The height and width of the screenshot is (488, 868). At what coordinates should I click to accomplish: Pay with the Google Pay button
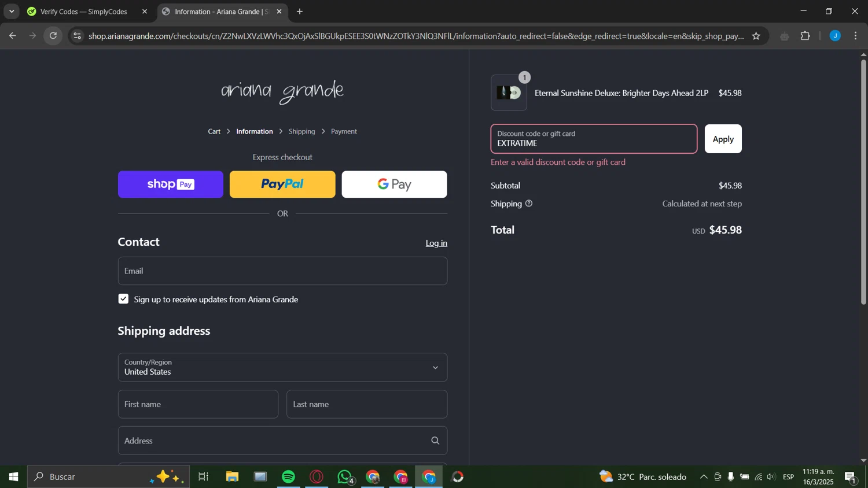tap(394, 184)
